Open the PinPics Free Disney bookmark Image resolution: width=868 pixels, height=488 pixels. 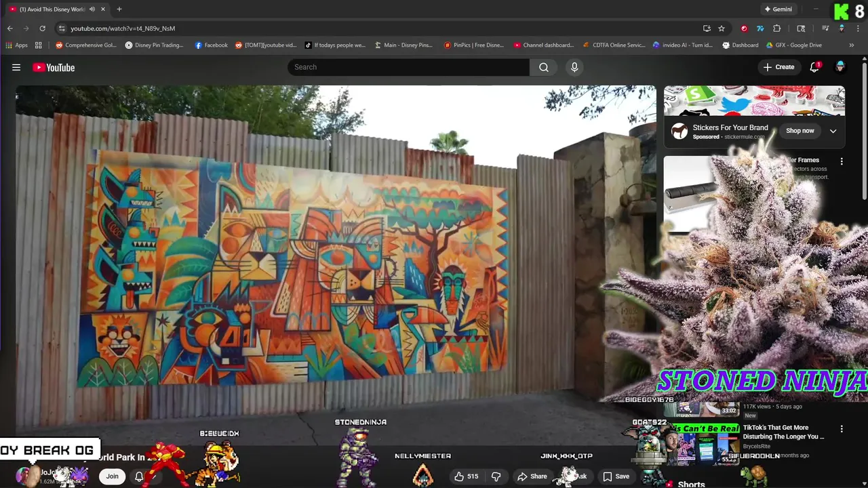coord(473,45)
